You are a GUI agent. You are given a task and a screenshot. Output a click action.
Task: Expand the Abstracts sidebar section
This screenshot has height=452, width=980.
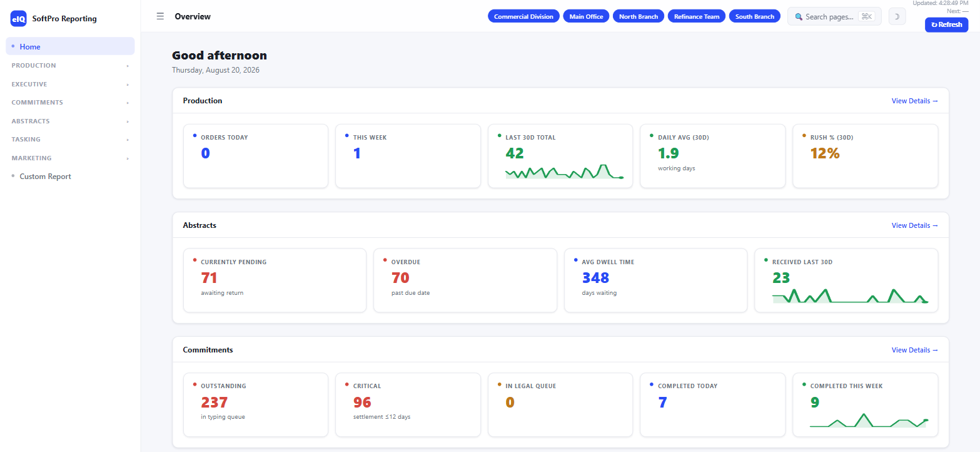click(x=70, y=121)
